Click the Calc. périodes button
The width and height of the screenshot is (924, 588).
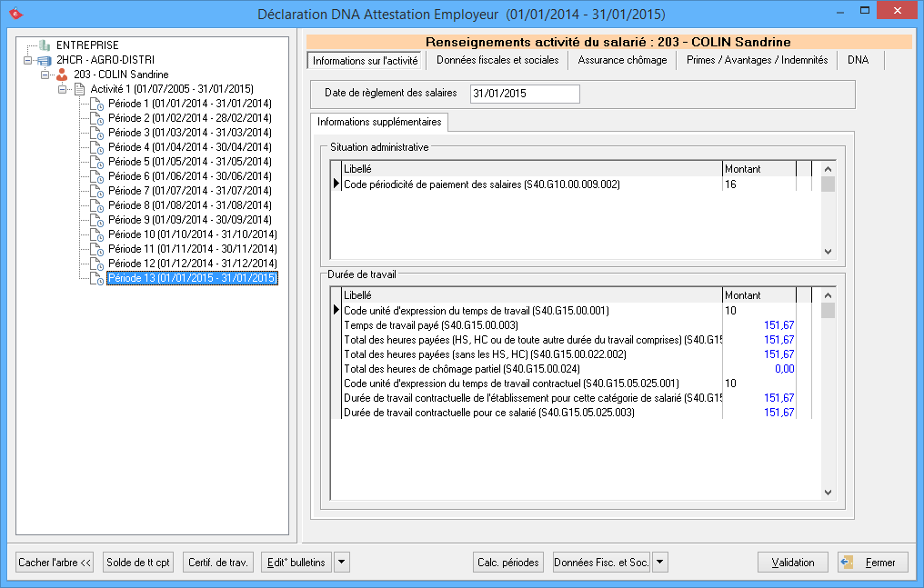(x=509, y=563)
